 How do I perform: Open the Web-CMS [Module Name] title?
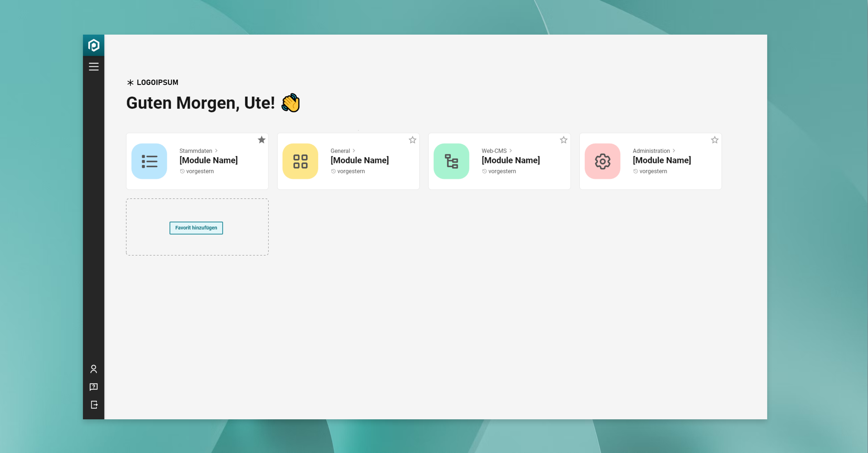[510, 160]
